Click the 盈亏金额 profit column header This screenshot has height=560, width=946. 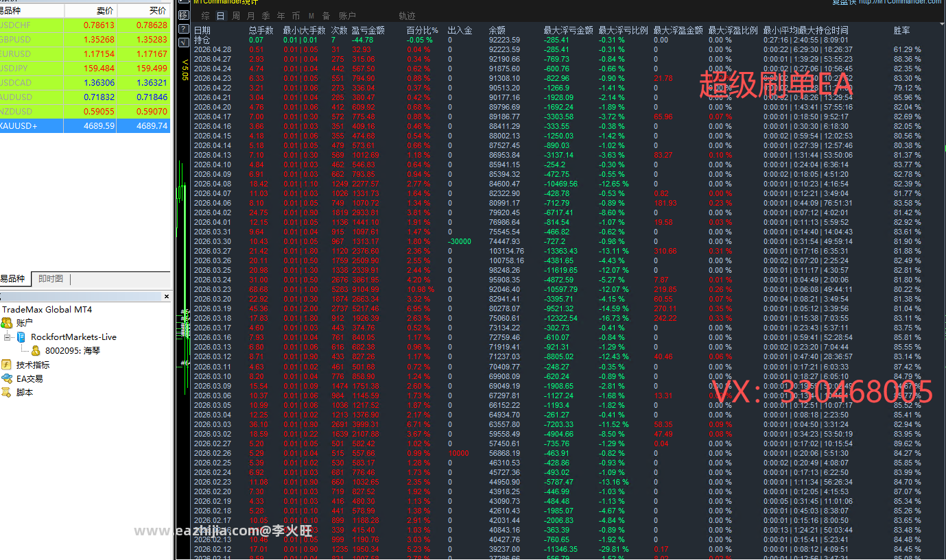pos(368,30)
